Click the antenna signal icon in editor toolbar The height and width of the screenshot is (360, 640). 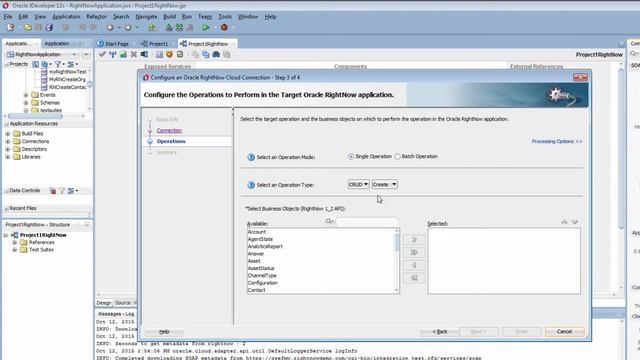click(113, 54)
